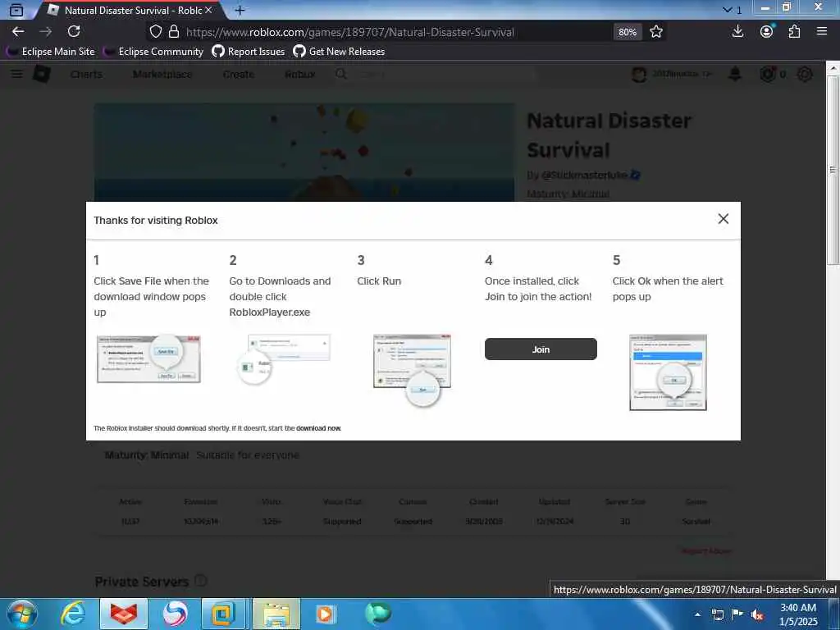Reload the Roblox page
The image size is (840, 630).
point(74,32)
